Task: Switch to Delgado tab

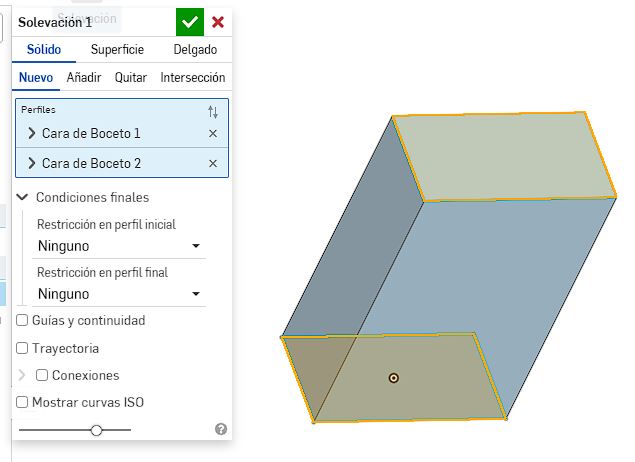Action: pyautogui.click(x=195, y=50)
